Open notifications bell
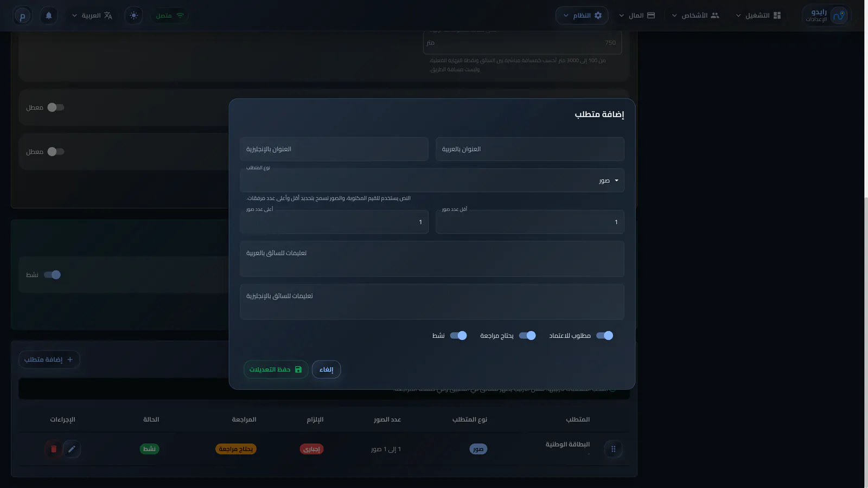The width and height of the screenshot is (868, 488). [x=49, y=15]
